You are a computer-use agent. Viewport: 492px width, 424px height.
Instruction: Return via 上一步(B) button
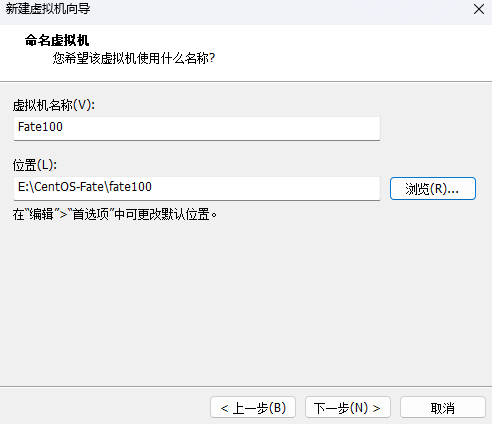pos(253,407)
